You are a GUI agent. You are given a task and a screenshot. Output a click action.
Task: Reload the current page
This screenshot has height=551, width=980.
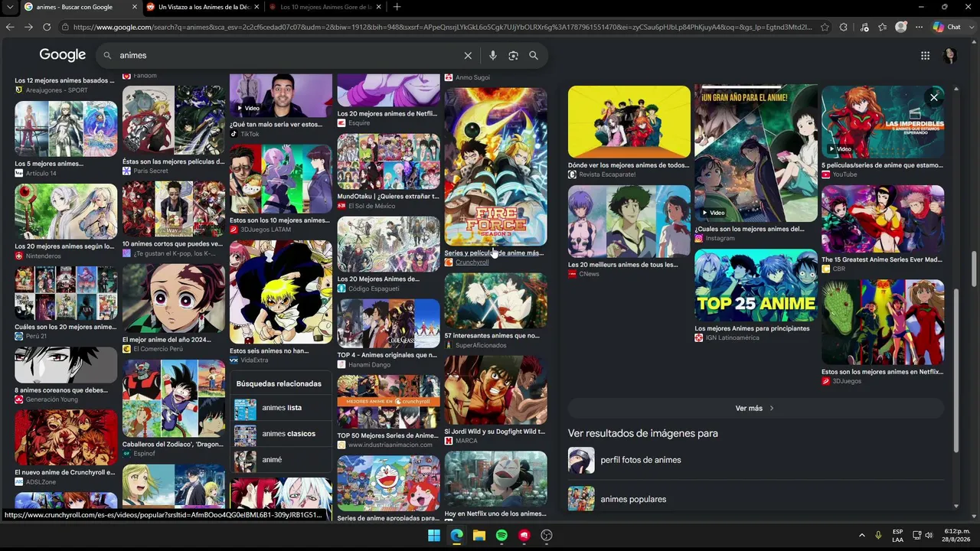pyautogui.click(x=47, y=27)
